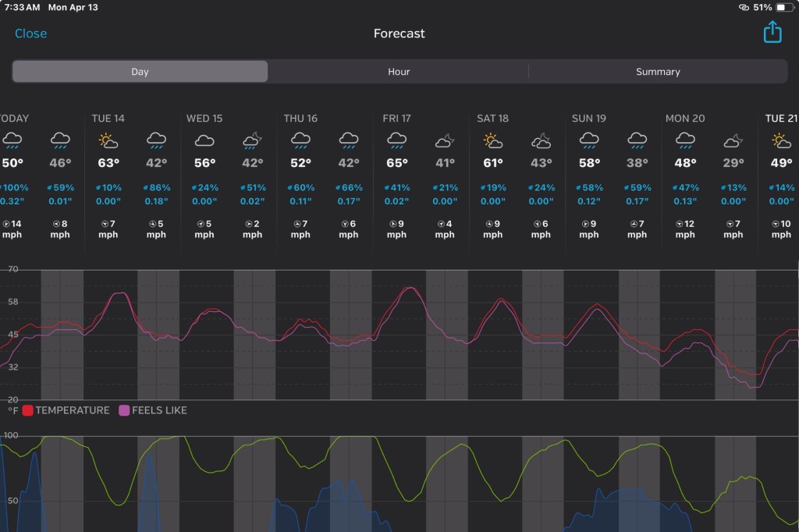
Task: Tap the rain cloud icon for THU 16
Action: 300,141
